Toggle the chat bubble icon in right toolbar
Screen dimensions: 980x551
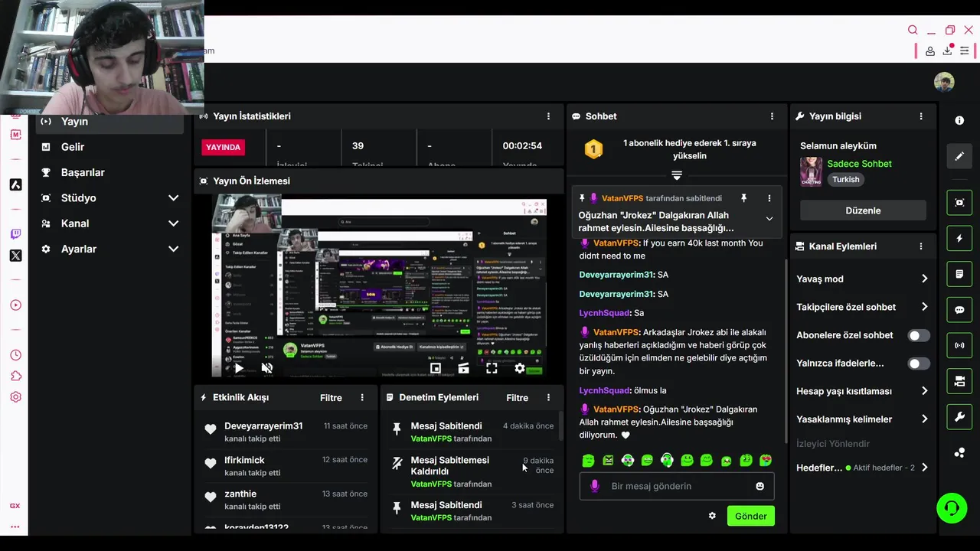point(959,310)
